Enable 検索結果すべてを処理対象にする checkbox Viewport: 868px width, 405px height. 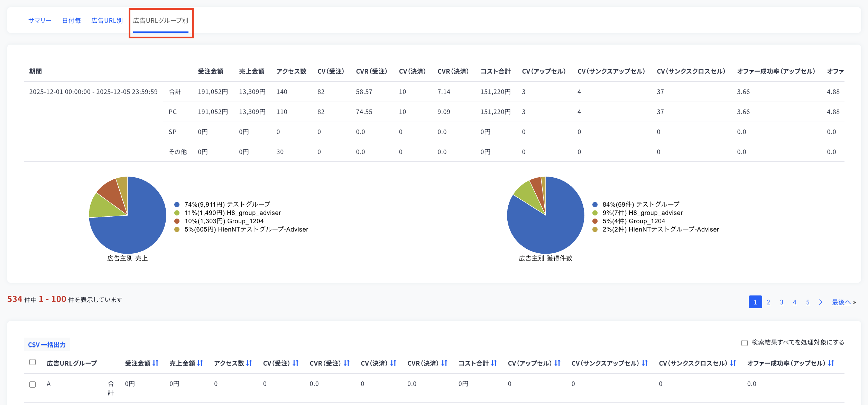[x=745, y=343]
